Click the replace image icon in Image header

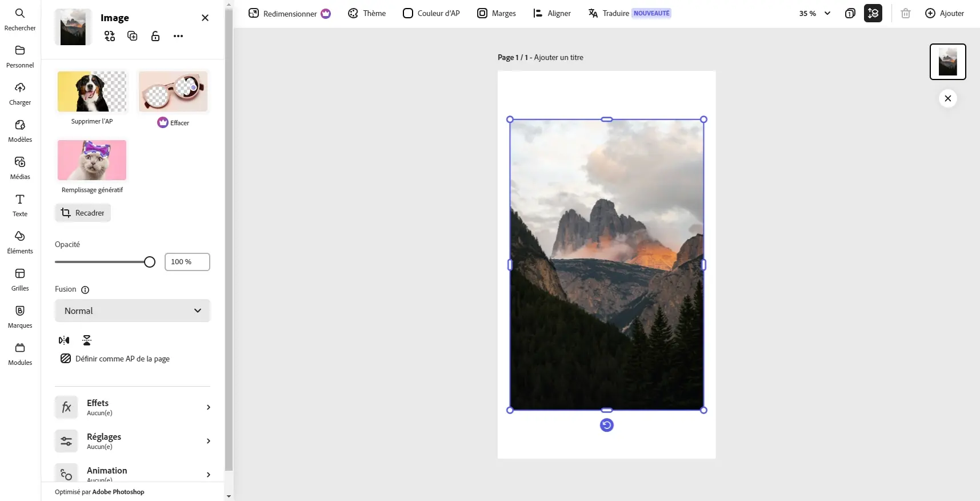point(110,36)
